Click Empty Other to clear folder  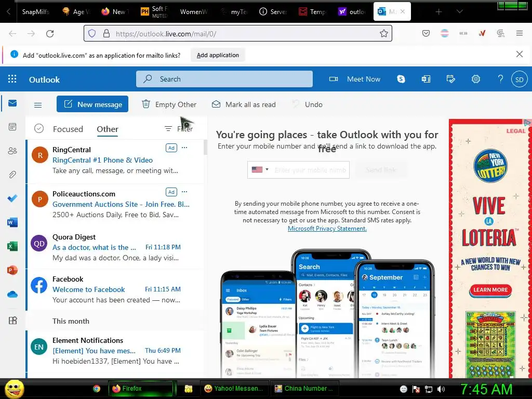(169, 104)
